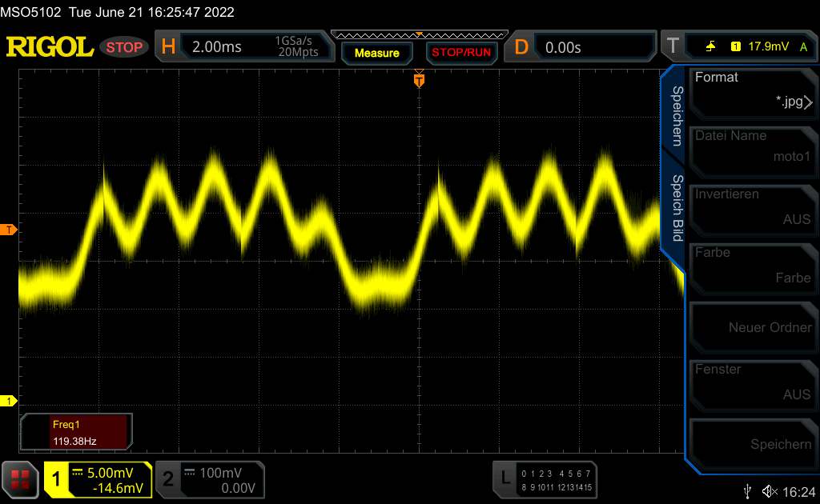This screenshot has height=504, width=820.
Task: Click the yellow channel 1 ground marker
Action: (8, 401)
